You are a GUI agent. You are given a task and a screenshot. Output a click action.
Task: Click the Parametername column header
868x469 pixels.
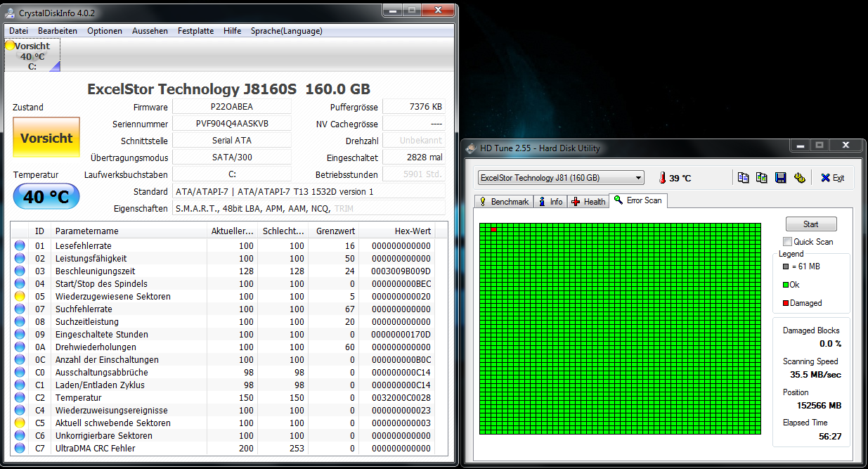tap(129, 231)
